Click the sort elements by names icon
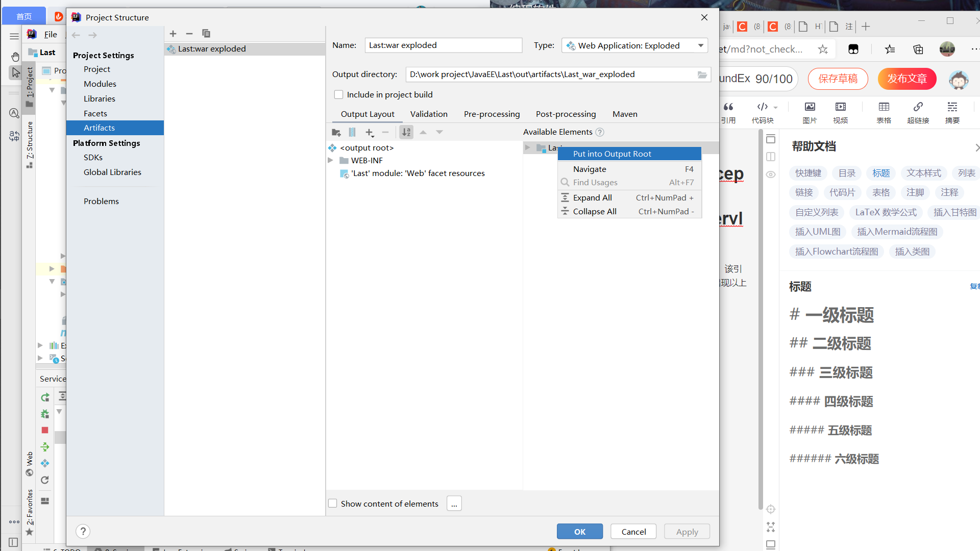Viewport: 980px width, 551px height. (406, 133)
